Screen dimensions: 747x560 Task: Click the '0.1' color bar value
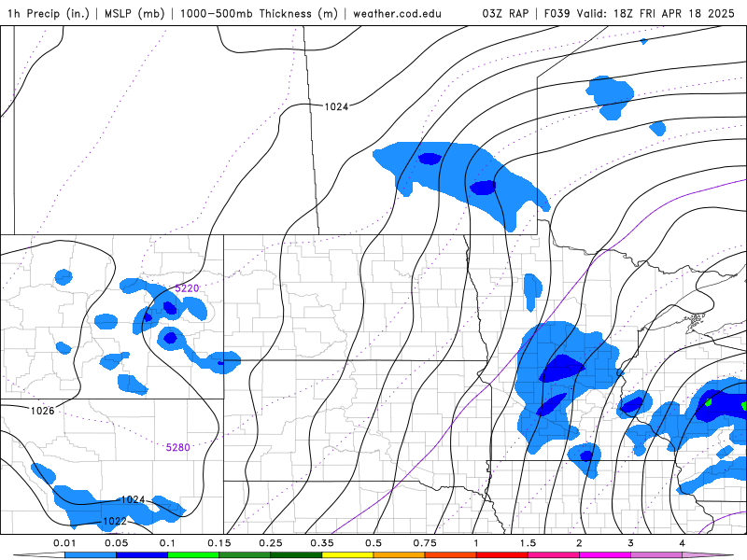[x=167, y=543]
